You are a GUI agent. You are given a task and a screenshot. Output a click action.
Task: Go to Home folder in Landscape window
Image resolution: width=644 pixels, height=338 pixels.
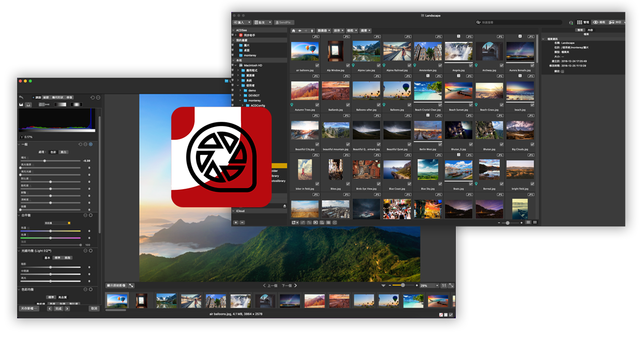tap(293, 31)
